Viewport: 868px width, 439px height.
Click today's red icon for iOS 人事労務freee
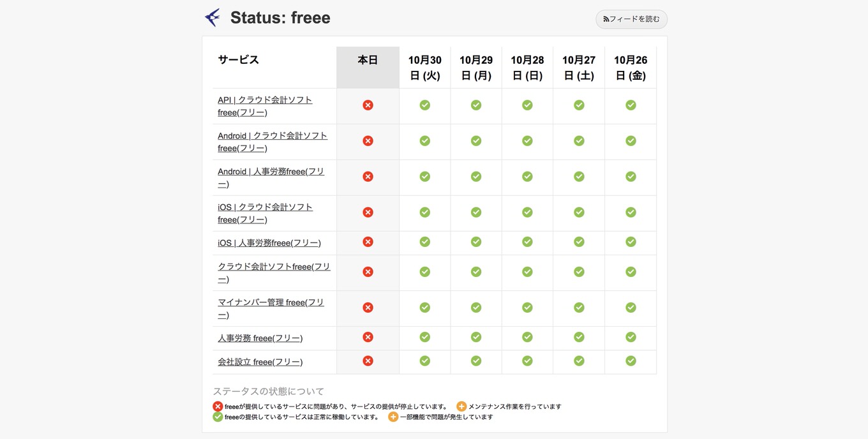click(x=368, y=242)
